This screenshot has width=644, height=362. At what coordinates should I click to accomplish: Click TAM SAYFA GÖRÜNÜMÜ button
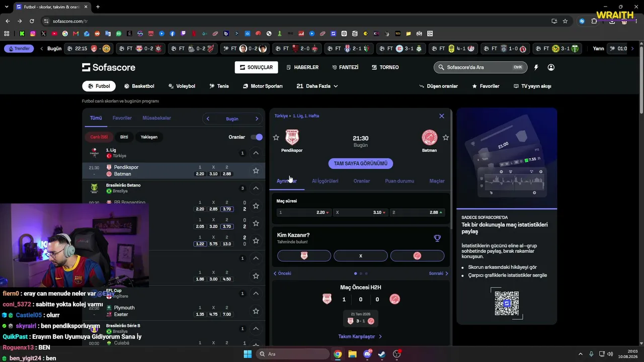click(x=361, y=163)
